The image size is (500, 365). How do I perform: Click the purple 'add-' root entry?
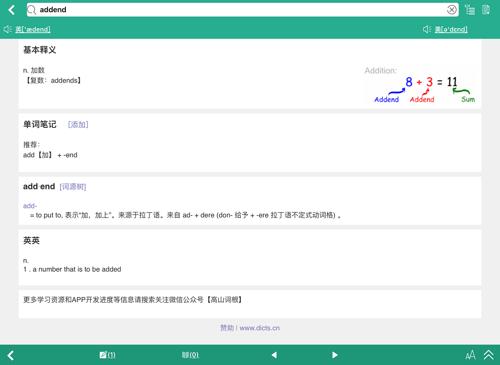pyautogui.click(x=30, y=206)
